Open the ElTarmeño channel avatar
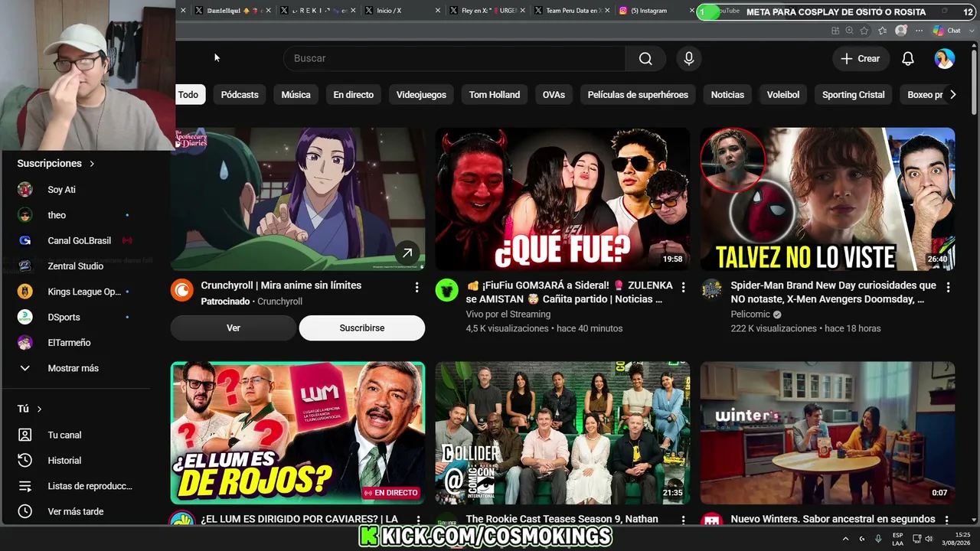The height and width of the screenshot is (551, 980). [x=25, y=343]
